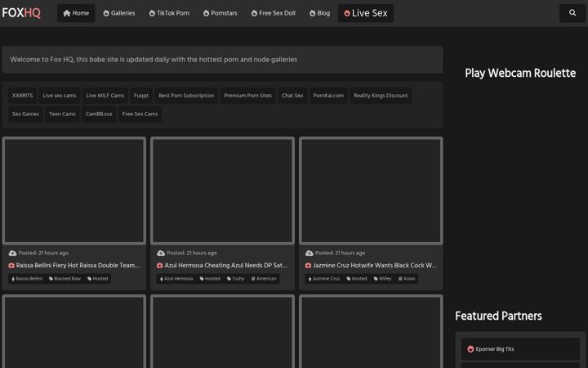
Task: Click the Chat Sex chip
Action: (x=292, y=96)
